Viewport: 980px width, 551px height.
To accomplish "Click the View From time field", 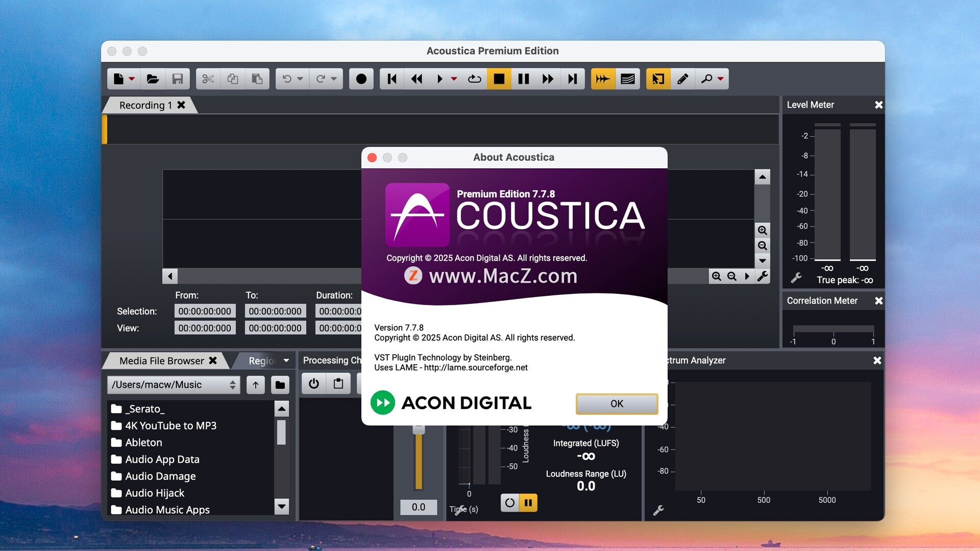I will click(205, 328).
